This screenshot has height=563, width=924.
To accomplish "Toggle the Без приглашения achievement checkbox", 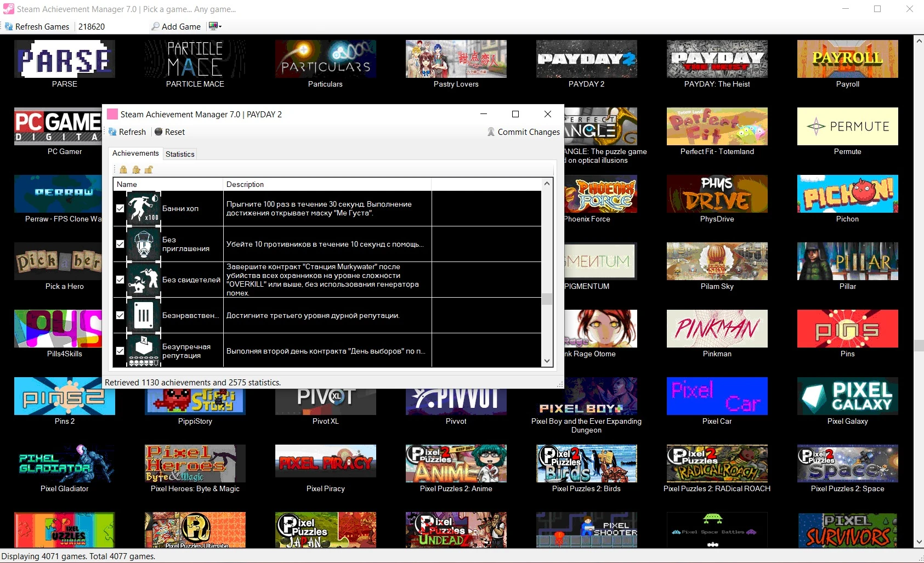I will pos(120,244).
